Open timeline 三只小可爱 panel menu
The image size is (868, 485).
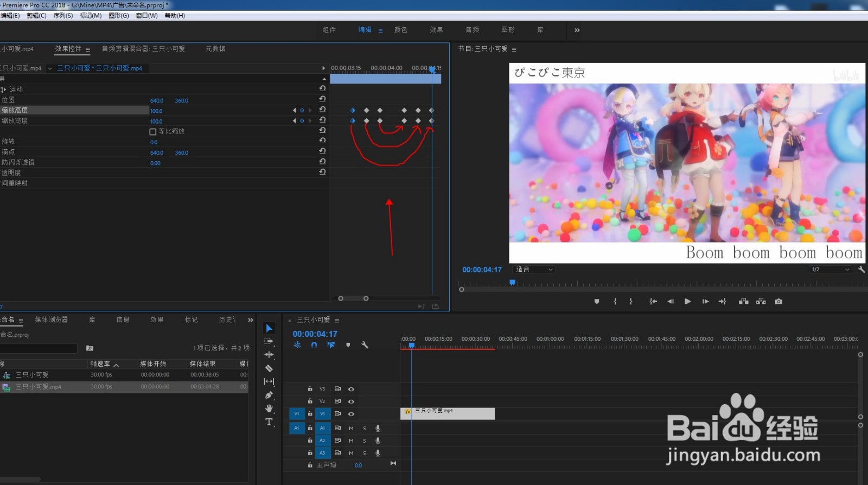[337, 321]
